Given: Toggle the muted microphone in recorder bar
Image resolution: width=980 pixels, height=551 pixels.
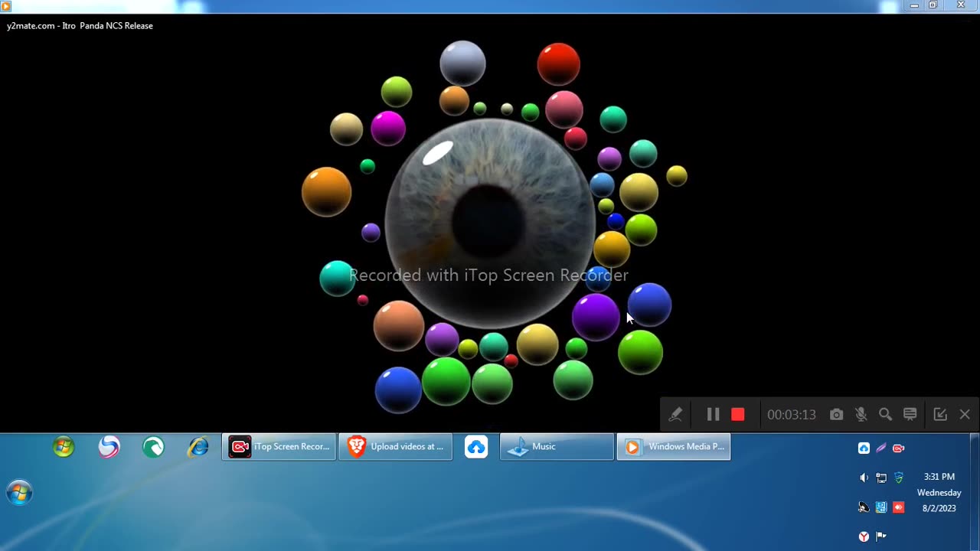Looking at the screenshot, I should 861,414.
